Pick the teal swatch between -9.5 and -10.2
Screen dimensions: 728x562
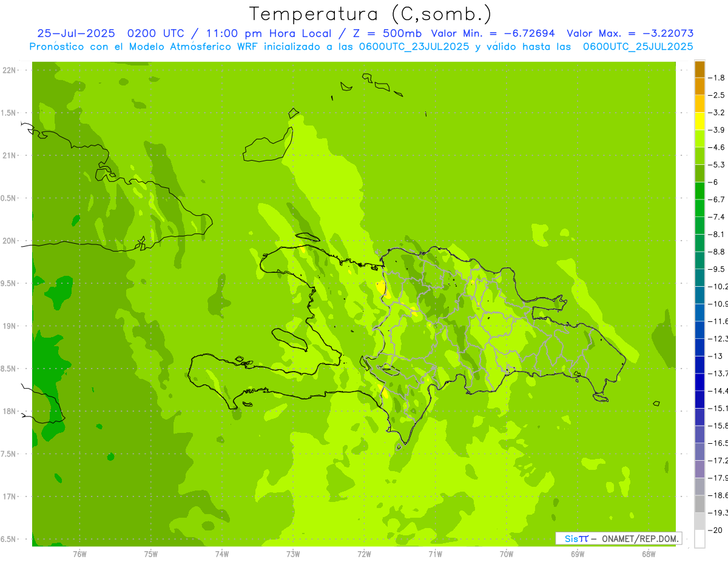point(699,278)
